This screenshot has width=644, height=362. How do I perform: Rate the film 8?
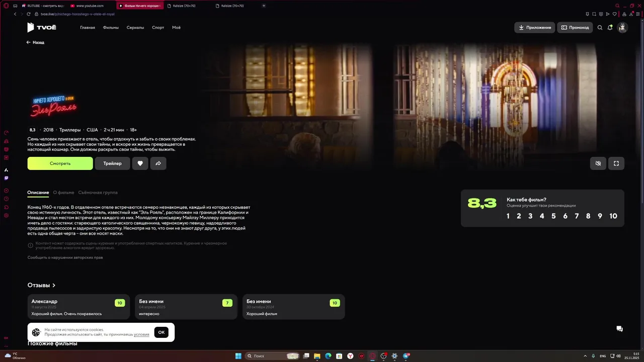tap(588, 216)
